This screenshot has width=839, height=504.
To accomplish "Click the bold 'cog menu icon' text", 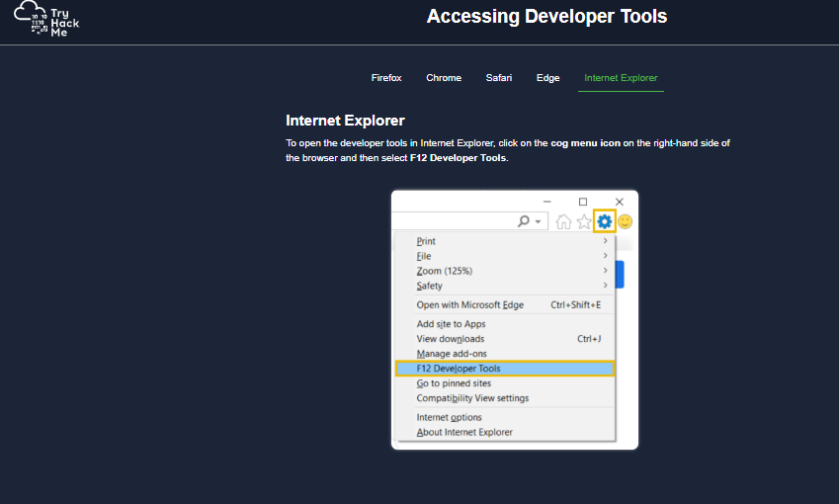I will point(585,143).
